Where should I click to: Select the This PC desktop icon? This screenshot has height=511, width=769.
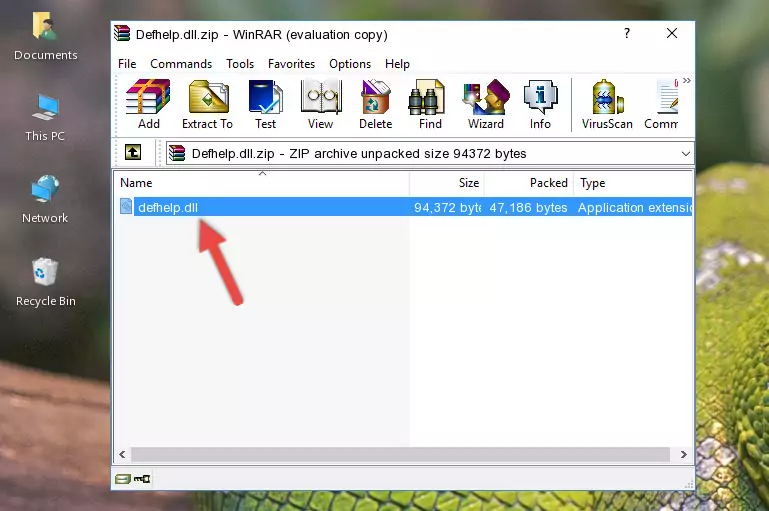click(45, 118)
